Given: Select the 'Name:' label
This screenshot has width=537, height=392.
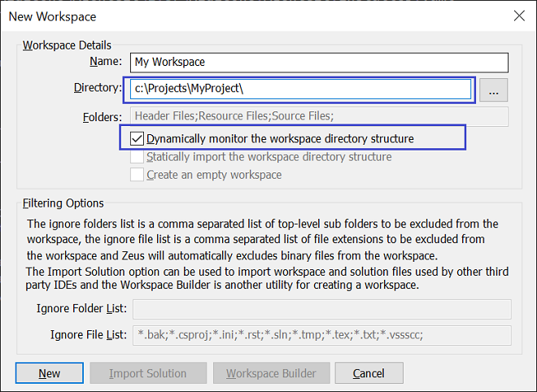Looking at the screenshot, I should point(106,61).
